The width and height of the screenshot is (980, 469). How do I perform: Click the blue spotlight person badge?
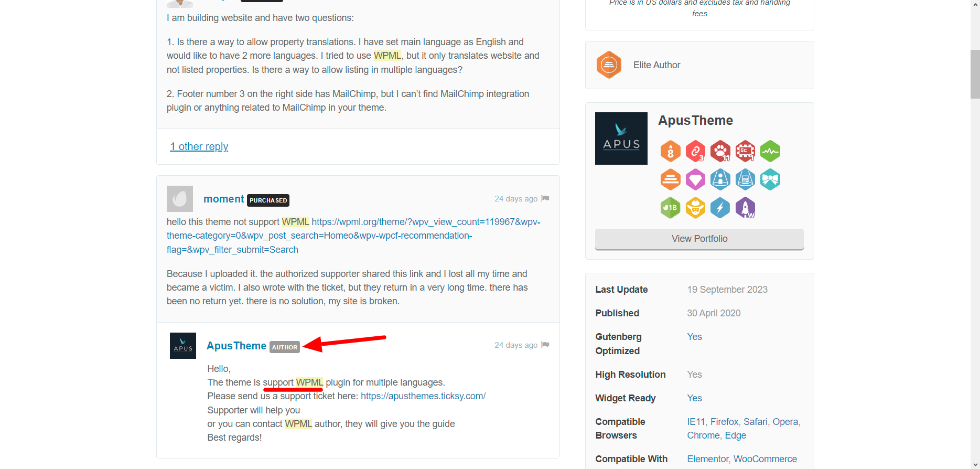click(x=720, y=180)
